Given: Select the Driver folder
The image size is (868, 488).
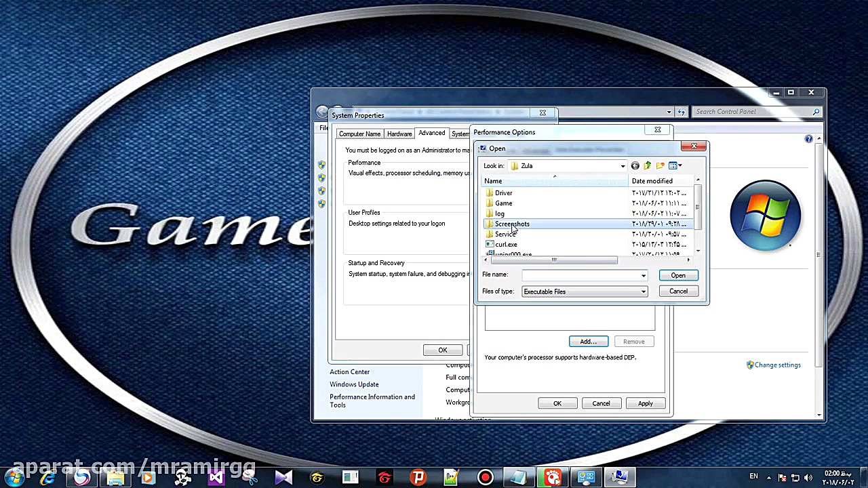Looking at the screenshot, I should point(503,193).
